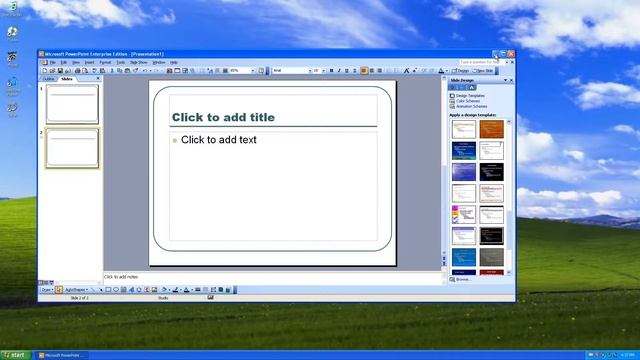
Task: Click the Color Schemes link
Action: pos(468,101)
